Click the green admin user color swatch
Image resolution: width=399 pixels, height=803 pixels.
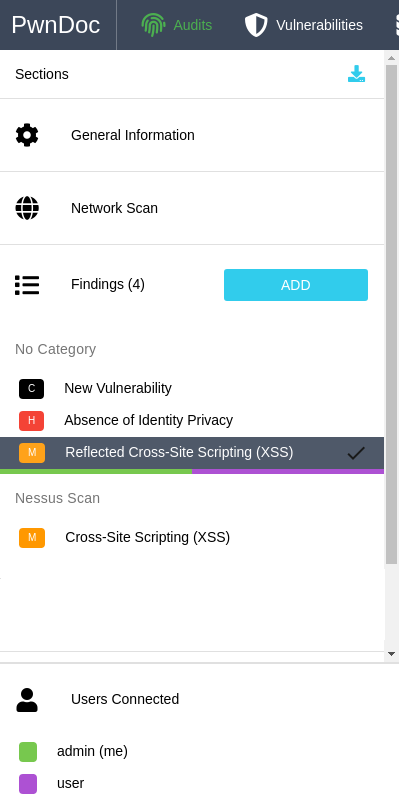[x=28, y=751]
